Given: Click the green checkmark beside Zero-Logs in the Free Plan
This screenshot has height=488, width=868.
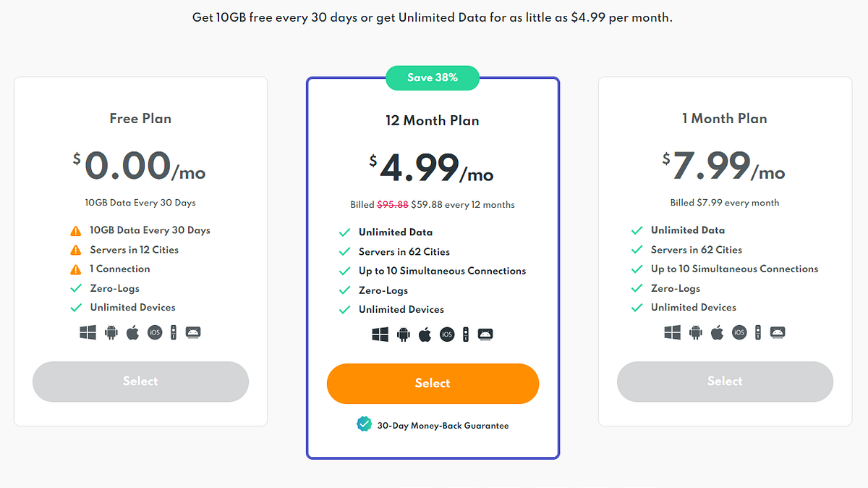Looking at the screenshot, I should coord(75,288).
